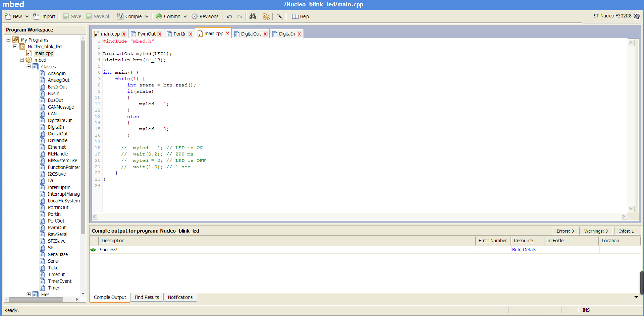Open the CANMessage class doc
The width and height of the screenshot is (644, 316).
61,107
